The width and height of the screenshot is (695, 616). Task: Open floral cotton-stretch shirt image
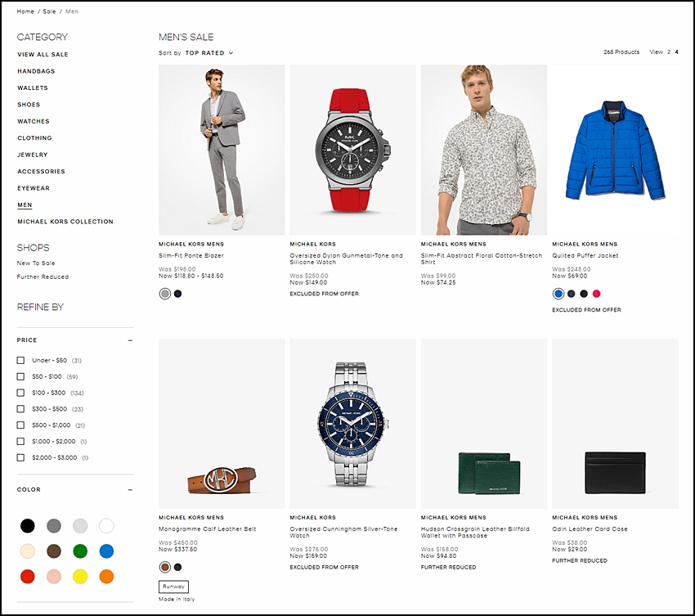(484, 150)
